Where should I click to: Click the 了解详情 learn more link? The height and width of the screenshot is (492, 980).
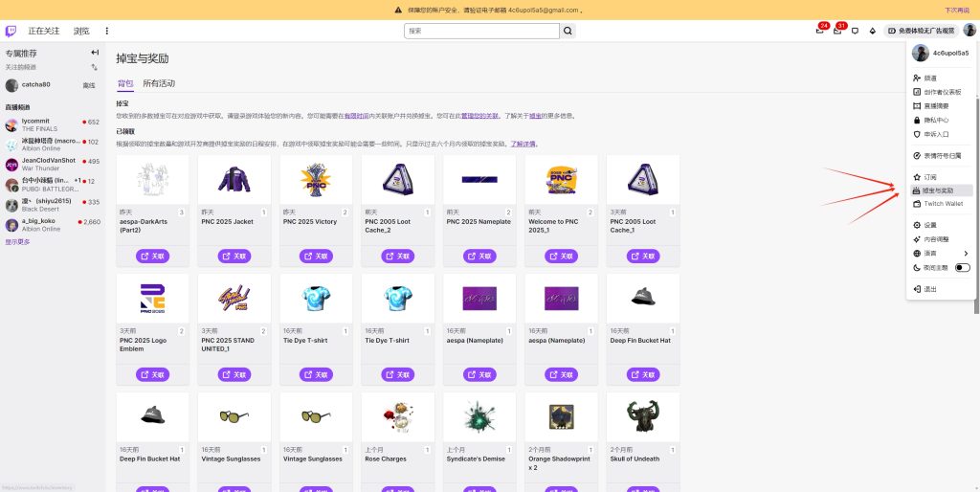(x=523, y=144)
